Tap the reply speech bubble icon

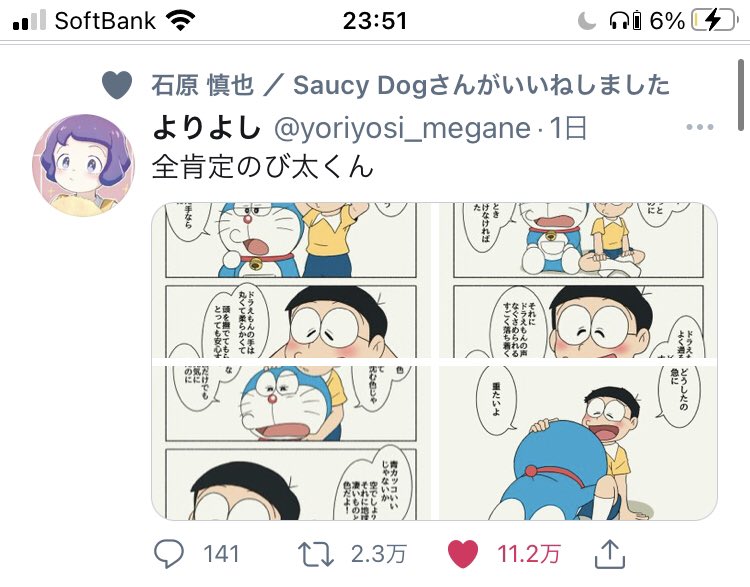click(169, 553)
